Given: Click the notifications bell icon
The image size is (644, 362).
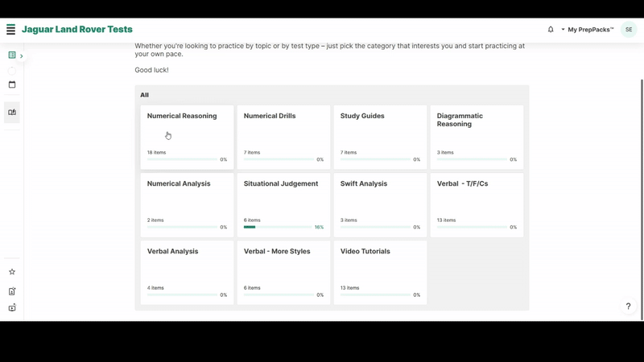Looking at the screenshot, I should 551,30.
